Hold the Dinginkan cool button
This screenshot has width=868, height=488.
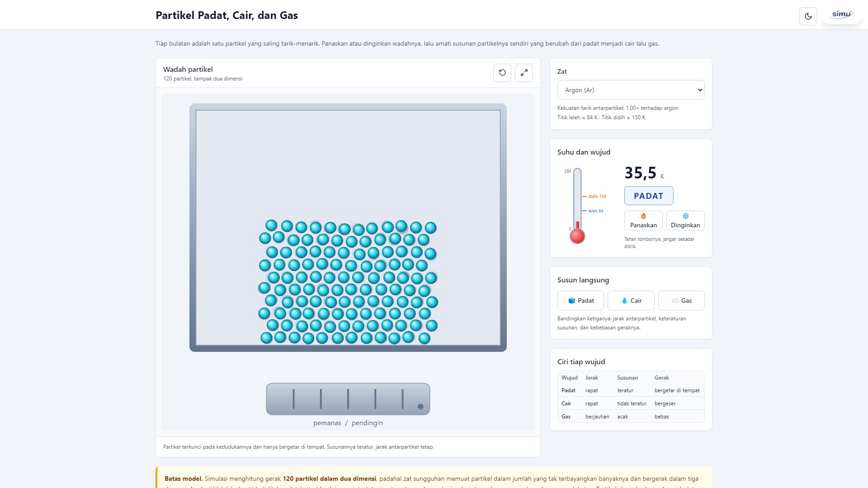pos(685,221)
